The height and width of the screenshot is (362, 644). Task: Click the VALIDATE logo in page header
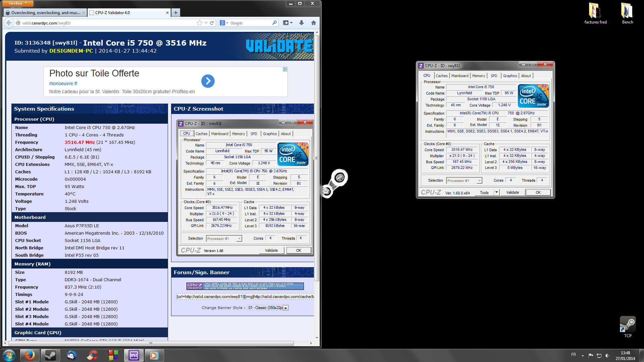pyautogui.click(x=279, y=46)
